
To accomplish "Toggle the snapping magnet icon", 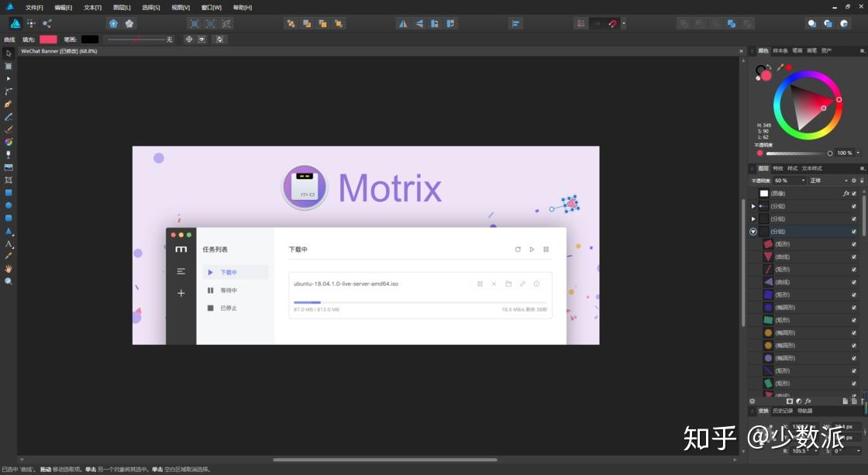I will click(x=612, y=23).
